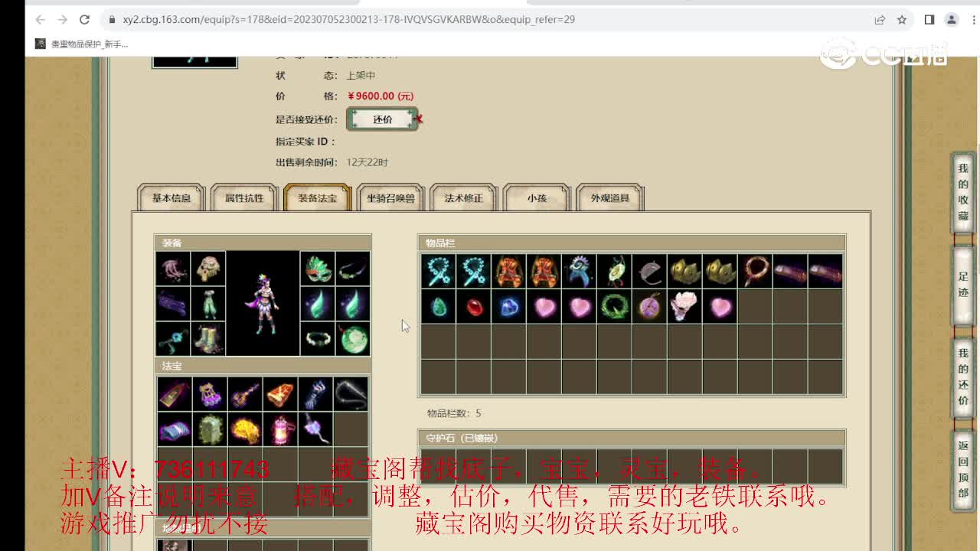
Task: Inspect the white flower bouquet in inventory
Action: (684, 306)
